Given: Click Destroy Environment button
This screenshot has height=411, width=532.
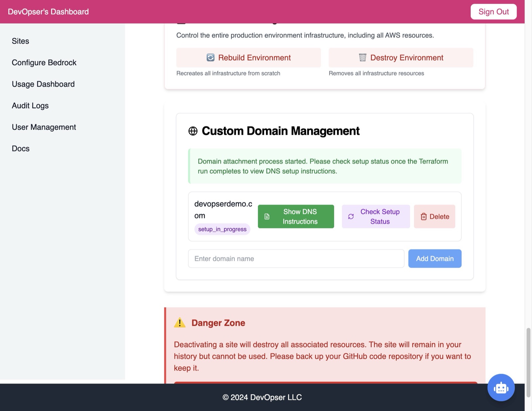Looking at the screenshot, I should [x=401, y=58].
